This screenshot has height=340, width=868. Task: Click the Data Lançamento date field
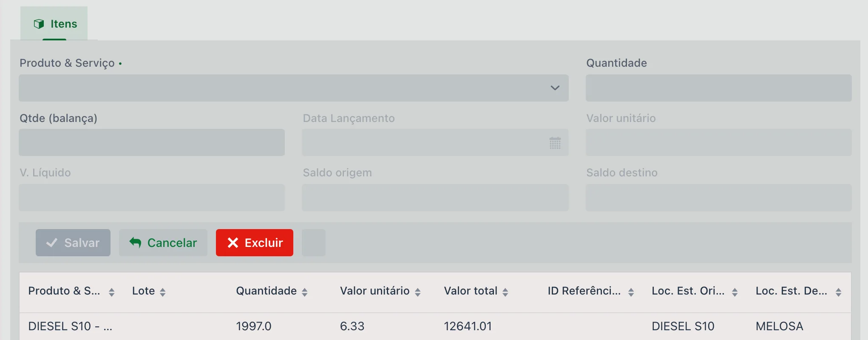click(x=435, y=142)
